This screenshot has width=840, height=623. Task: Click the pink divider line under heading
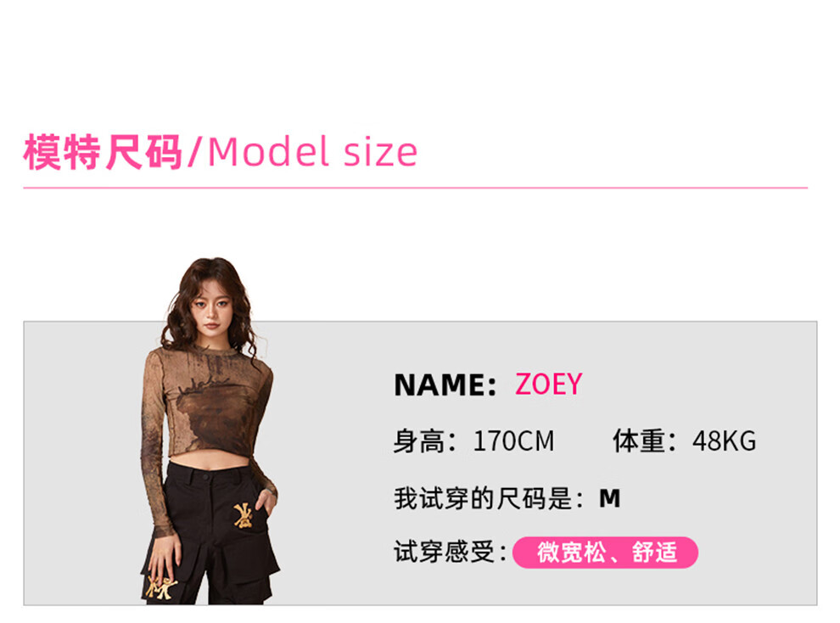tap(415, 188)
